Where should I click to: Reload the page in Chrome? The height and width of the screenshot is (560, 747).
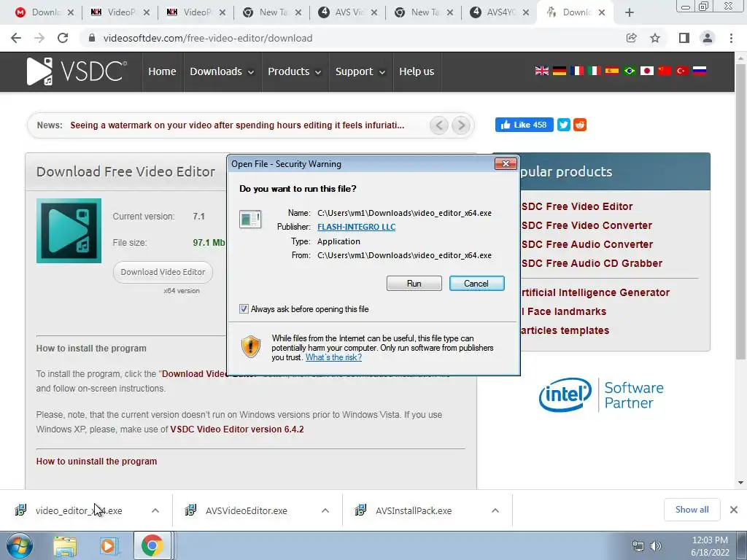[x=63, y=38]
